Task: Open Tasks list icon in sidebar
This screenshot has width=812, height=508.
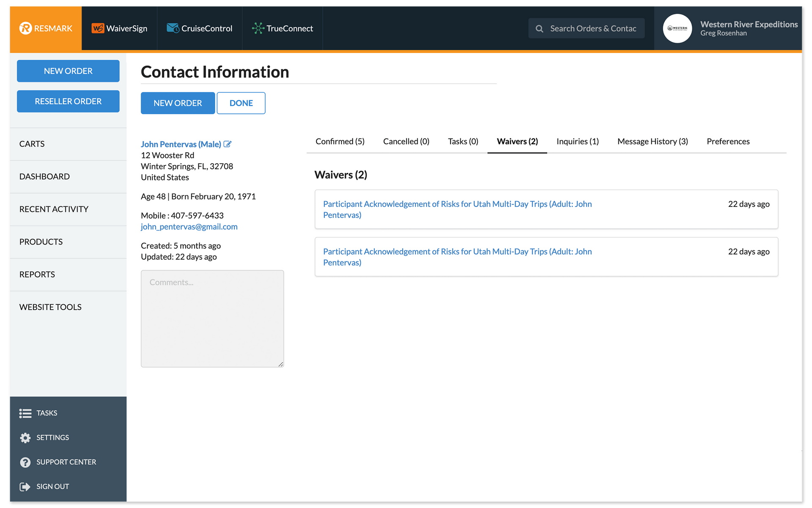Action: [25, 413]
